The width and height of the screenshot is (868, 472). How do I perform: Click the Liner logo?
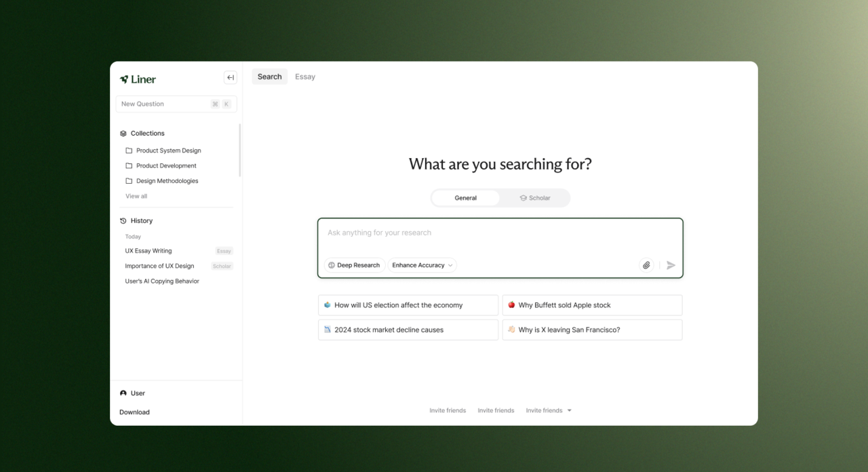tap(138, 79)
